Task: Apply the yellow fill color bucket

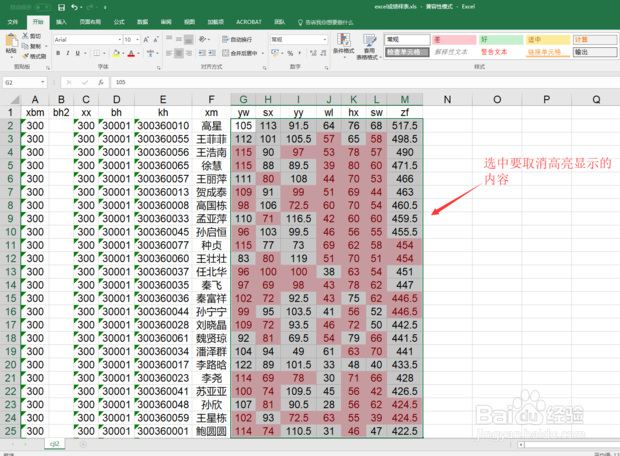Action: pos(116,53)
